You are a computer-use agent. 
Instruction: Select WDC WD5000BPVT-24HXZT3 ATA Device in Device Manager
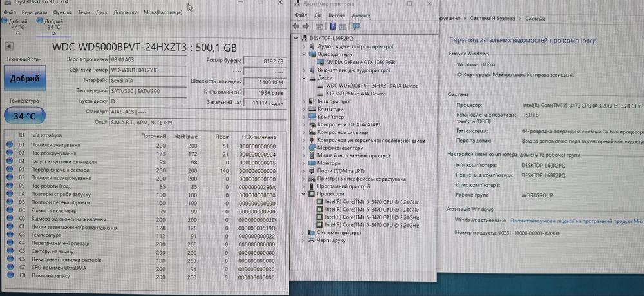pyautogui.click(x=372, y=86)
